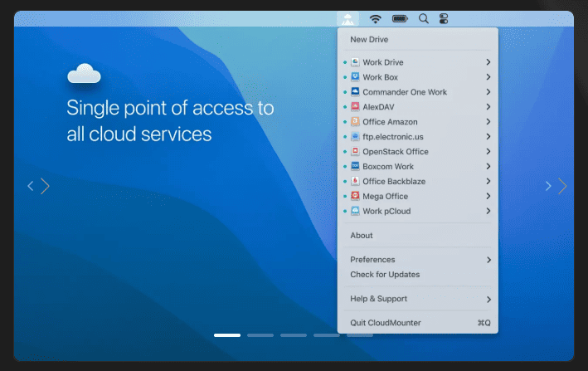This screenshot has width=588, height=371.
Task: Check the battery status icon
Action: click(x=400, y=18)
